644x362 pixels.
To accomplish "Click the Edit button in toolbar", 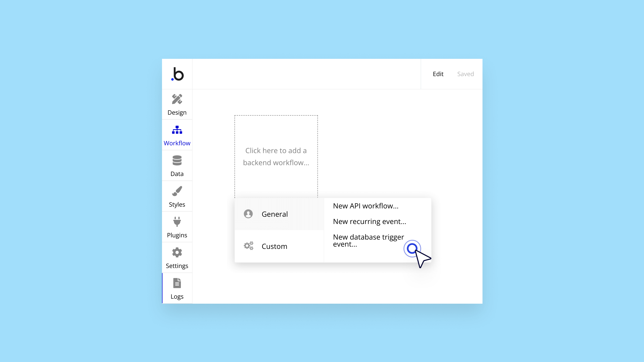I will tap(437, 74).
